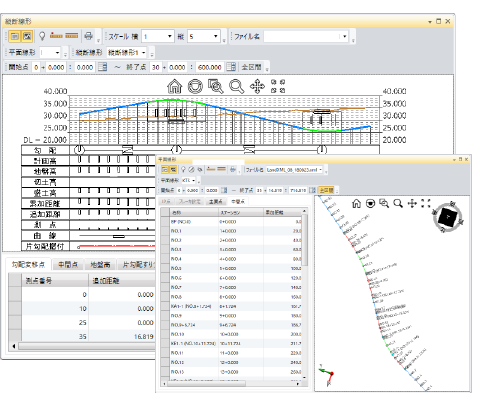Click double-line ruler icon in 平面線形 toolbar
The width and height of the screenshot is (480, 400).
(x=222, y=169)
